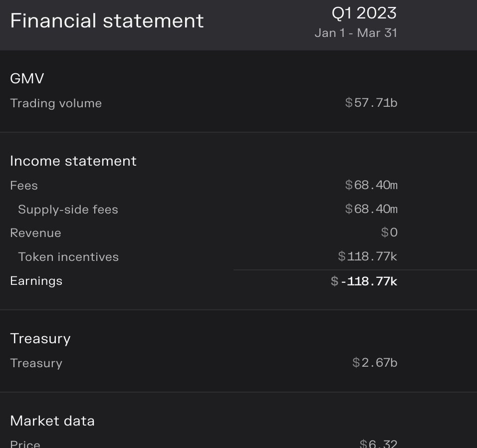This screenshot has height=448, width=477.
Task: Select the Earnings row label
Action: (x=36, y=281)
